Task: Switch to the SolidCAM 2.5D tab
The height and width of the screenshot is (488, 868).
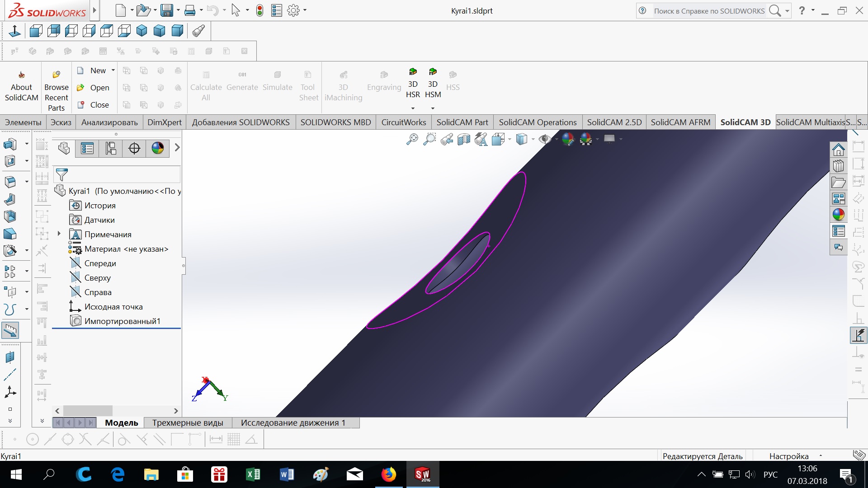Action: pos(614,122)
